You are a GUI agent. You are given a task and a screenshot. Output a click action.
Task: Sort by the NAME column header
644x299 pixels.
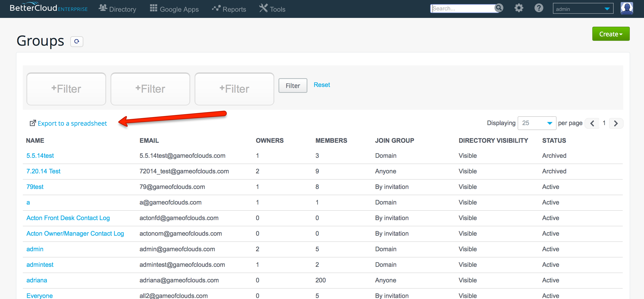35,140
